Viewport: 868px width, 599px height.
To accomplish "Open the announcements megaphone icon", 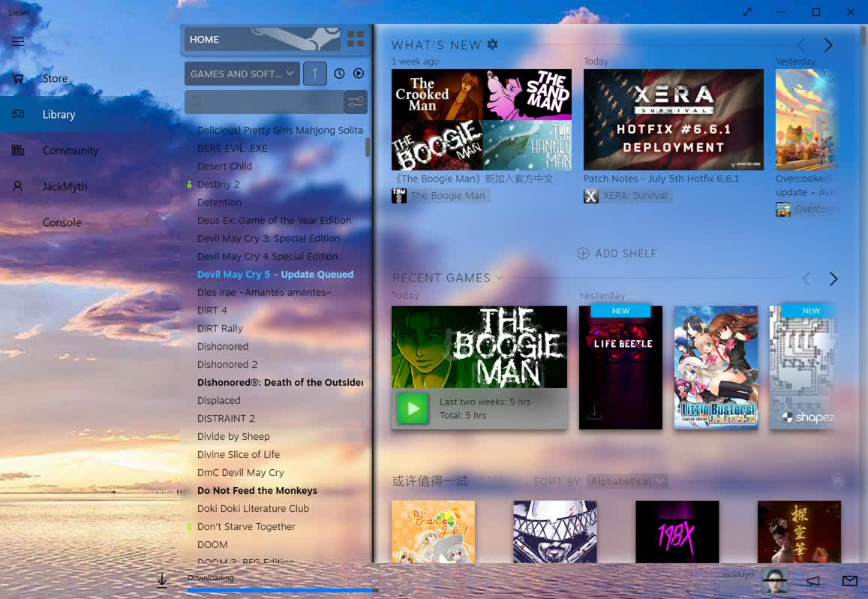I will (813, 581).
